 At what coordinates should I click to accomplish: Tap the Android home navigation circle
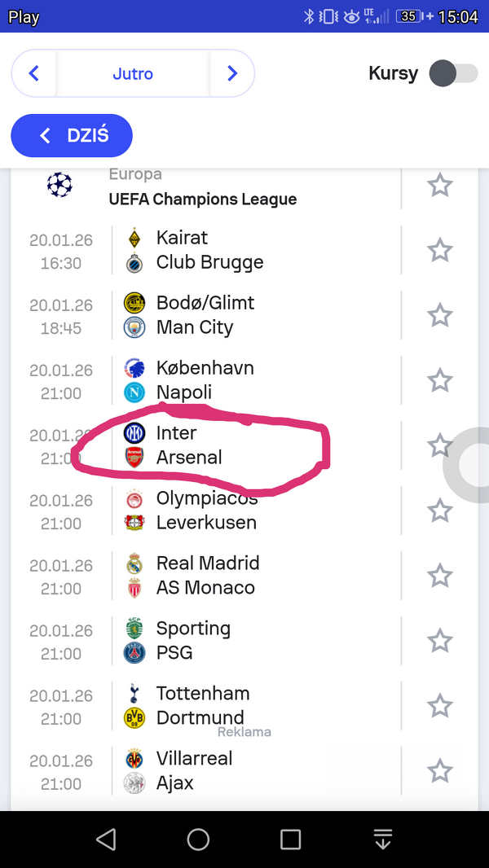tap(198, 840)
